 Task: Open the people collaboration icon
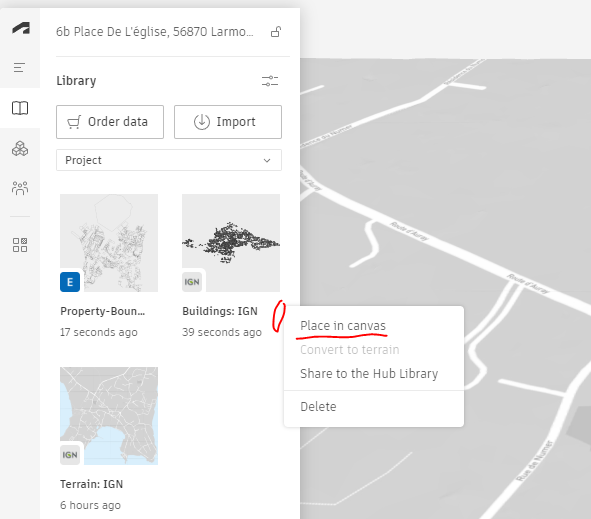[x=20, y=188]
